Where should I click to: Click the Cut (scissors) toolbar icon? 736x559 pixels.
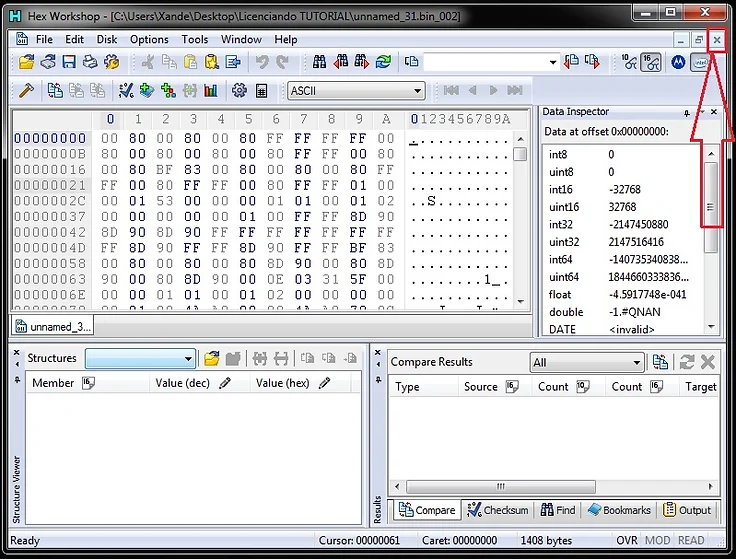click(148, 62)
